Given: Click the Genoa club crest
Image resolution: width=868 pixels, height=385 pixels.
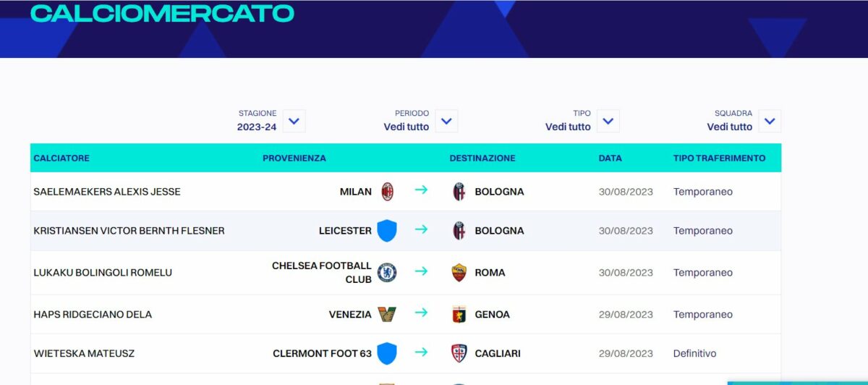Looking at the screenshot, I should click(x=459, y=314).
